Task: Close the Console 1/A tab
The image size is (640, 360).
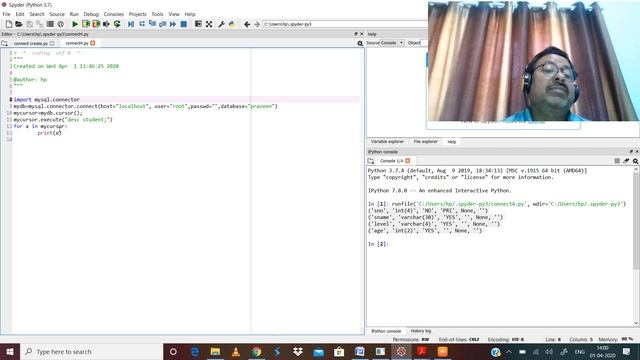Action: click(x=407, y=161)
